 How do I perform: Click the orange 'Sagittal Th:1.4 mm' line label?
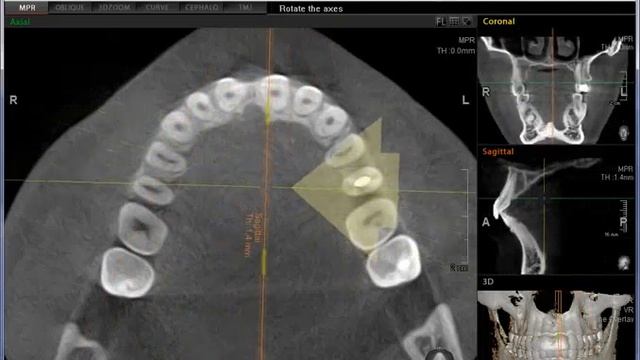[x=253, y=234]
